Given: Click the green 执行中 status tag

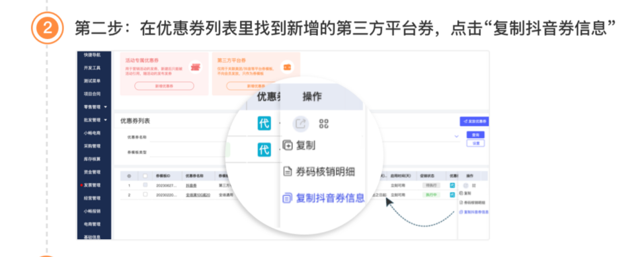Looking at the screenshot, I should tap(431, 195).
